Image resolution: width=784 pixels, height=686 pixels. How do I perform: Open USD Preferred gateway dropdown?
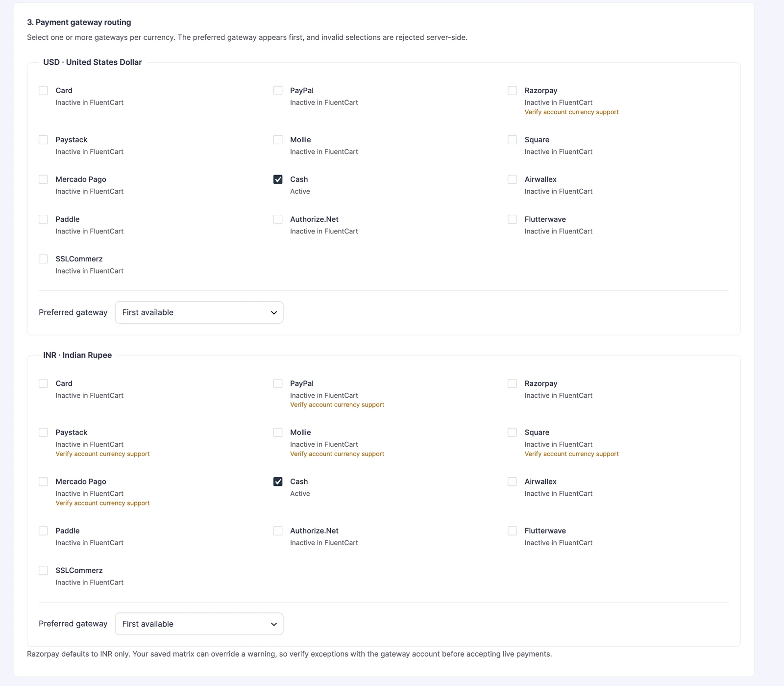tap(199, 312)
